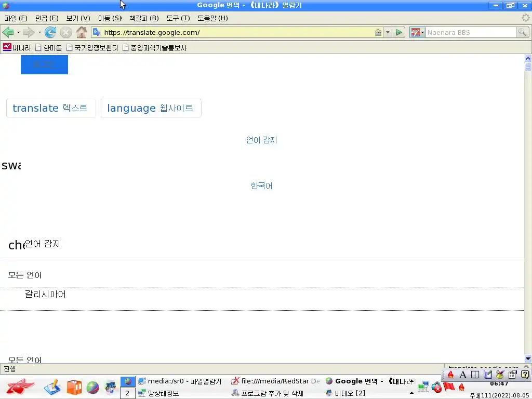Image resolution: width=532 pixels, height=399 pixels.
Task: Open the 편집 (E) menu
Action: (47, 18)
